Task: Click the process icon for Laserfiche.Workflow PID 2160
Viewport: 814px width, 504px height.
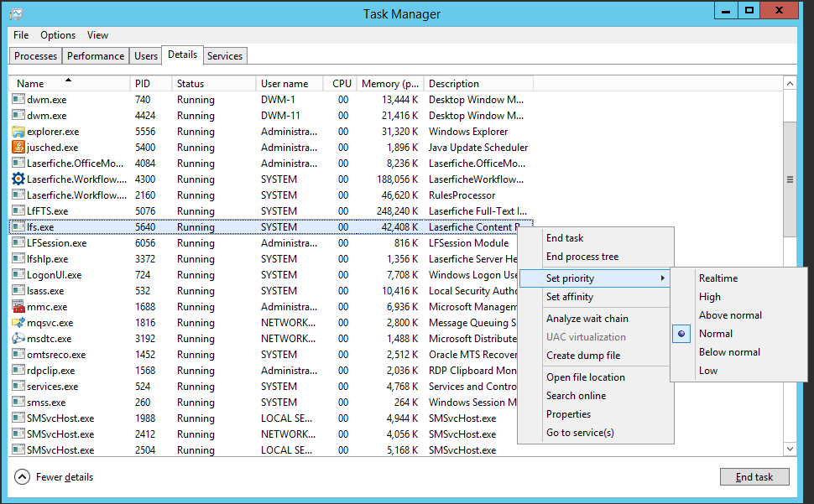Action: pyautogui.click(x=18, y=195)
